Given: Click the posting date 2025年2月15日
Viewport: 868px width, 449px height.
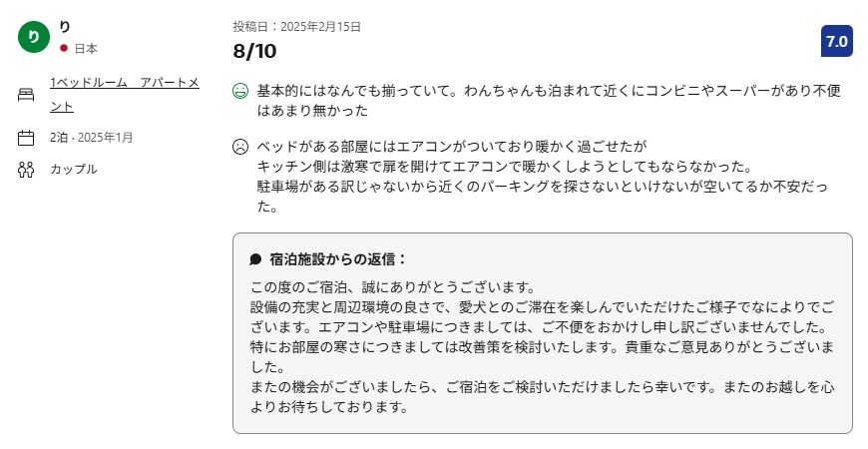Looking at the screenshot, I should (296, 27).
